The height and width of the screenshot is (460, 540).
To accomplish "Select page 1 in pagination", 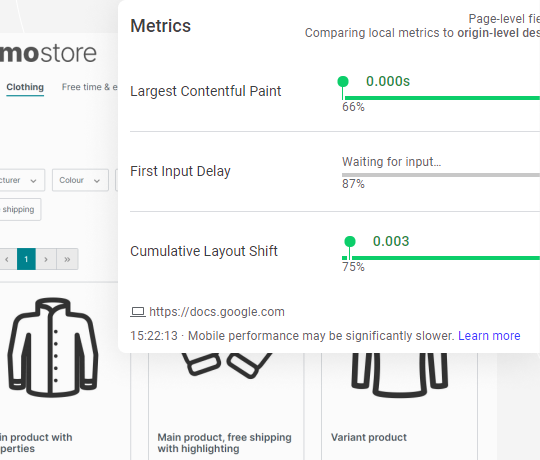I will click(26, 259).
